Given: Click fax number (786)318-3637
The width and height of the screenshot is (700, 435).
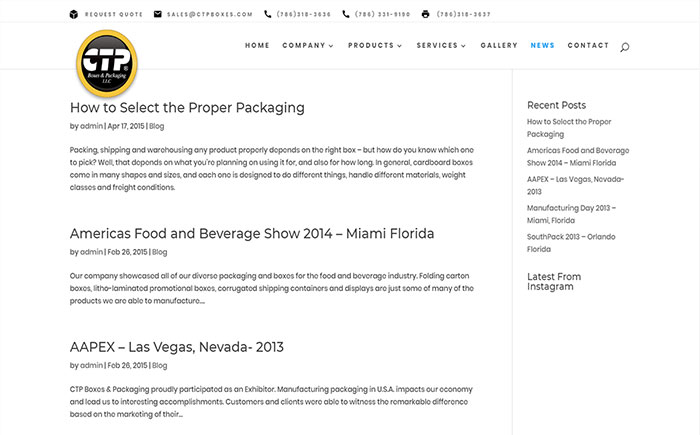Looking at the screenshot, I should (463, 14).
